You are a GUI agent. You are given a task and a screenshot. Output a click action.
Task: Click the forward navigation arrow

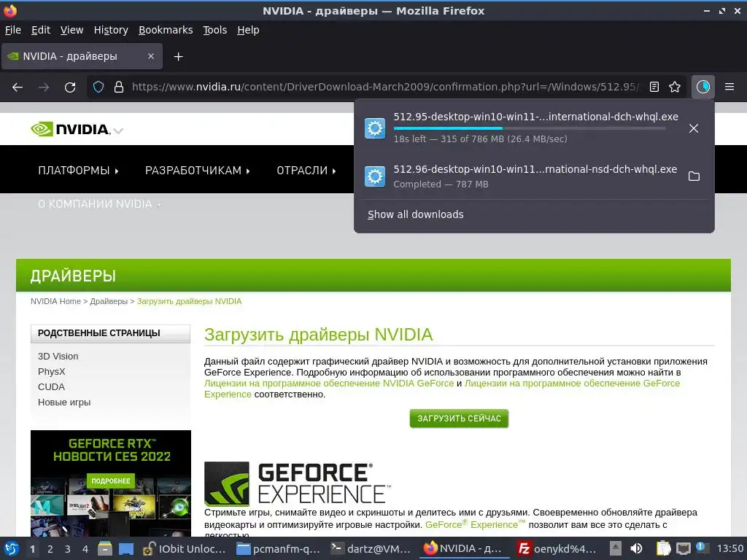coord(44,87)
